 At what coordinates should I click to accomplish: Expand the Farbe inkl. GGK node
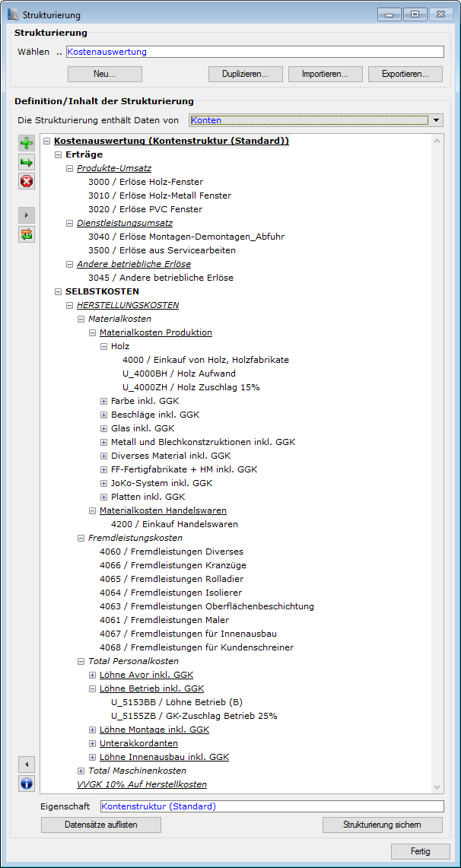coord(104,401)
